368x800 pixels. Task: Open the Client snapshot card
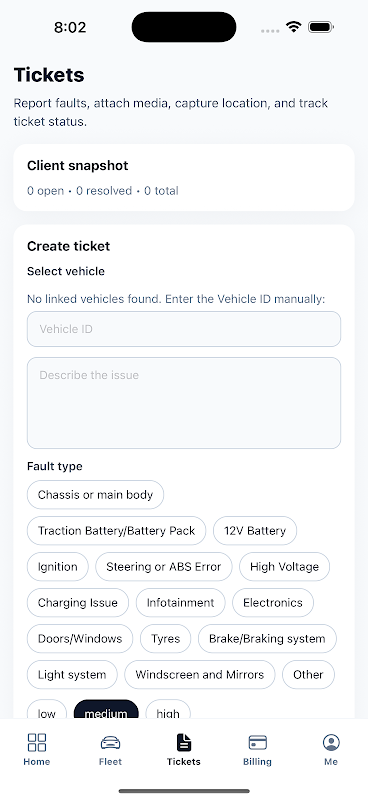point(184,178)
